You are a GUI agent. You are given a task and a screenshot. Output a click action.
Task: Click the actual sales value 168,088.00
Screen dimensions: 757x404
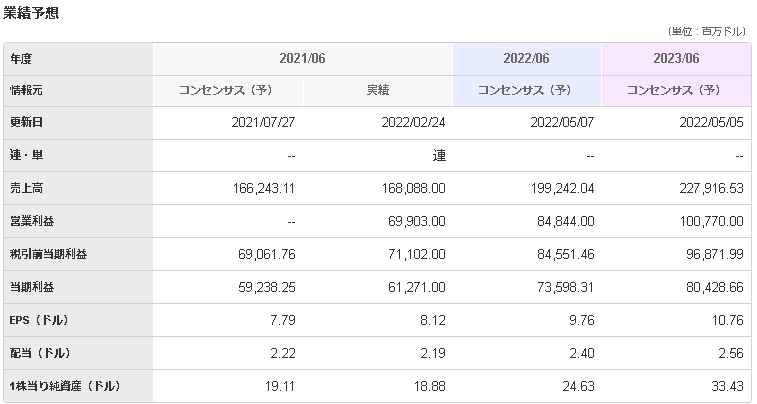coord(412,188)
